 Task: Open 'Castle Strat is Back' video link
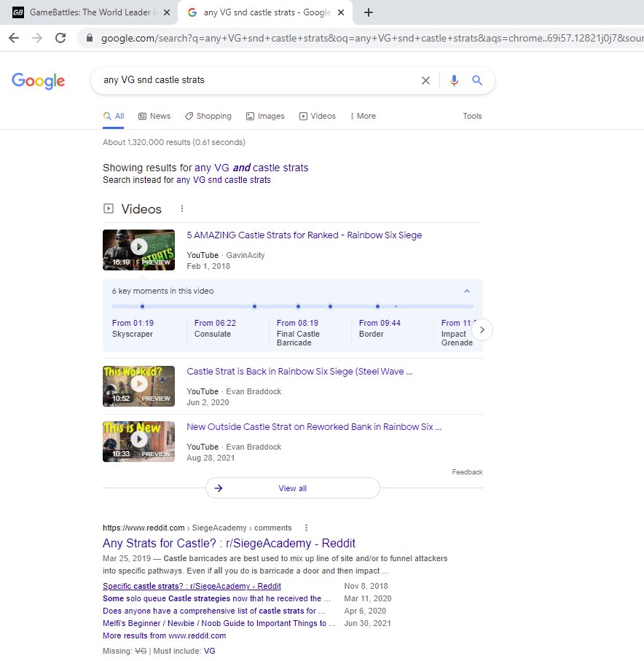299,372
